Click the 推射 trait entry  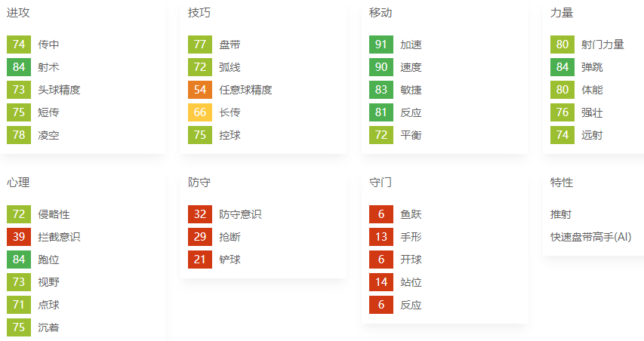[561, 214]
